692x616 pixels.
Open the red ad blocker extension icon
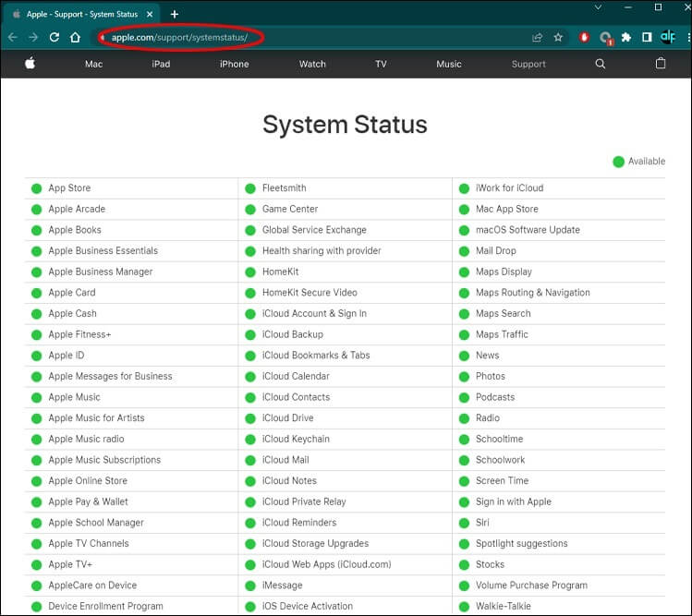(x=584, y=38)
